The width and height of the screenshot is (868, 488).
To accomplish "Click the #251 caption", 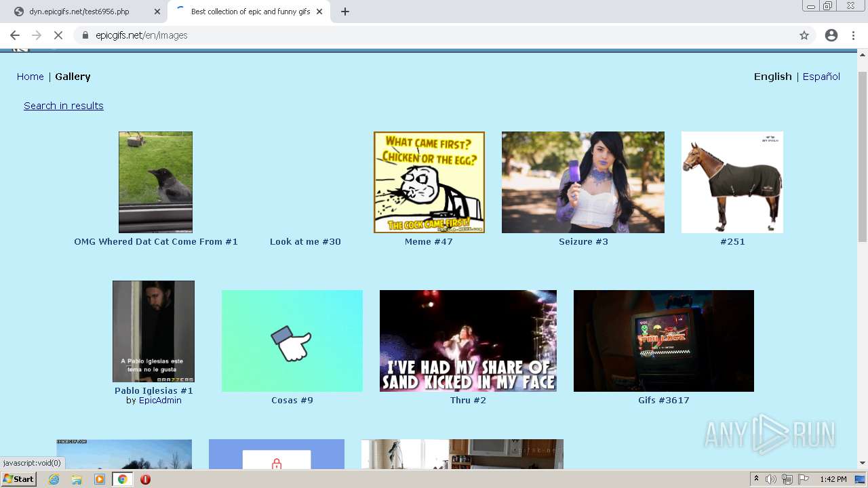I will point(732,242).
